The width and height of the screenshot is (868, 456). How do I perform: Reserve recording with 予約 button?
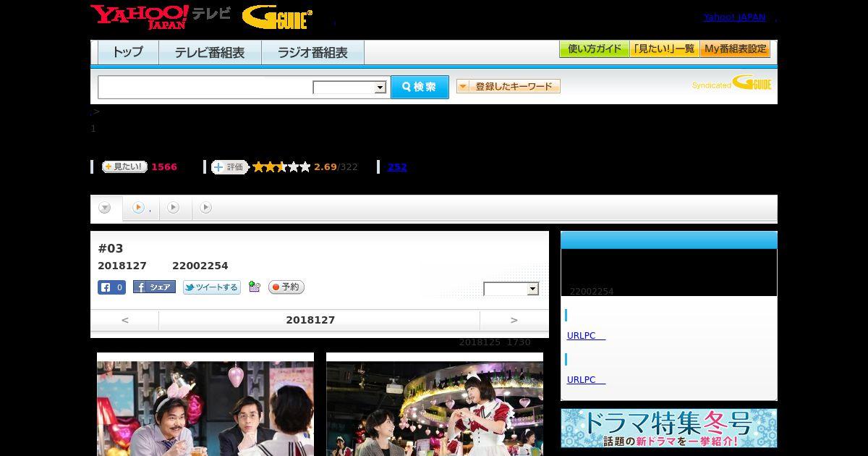(286, 287)
